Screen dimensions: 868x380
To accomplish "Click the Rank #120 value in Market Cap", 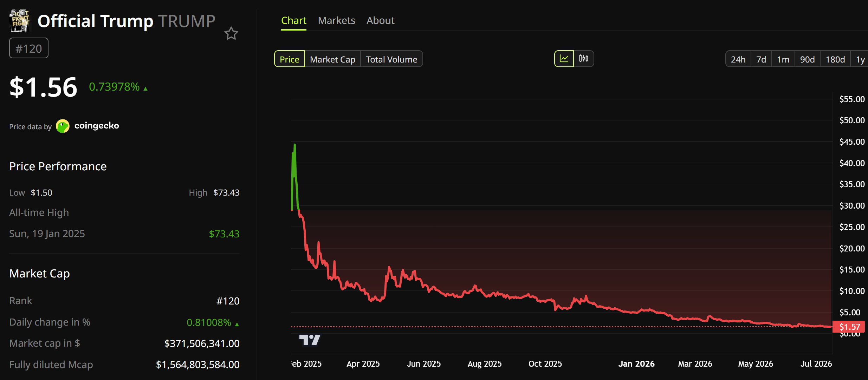I will pyautogui.click(x=228, y=301).
